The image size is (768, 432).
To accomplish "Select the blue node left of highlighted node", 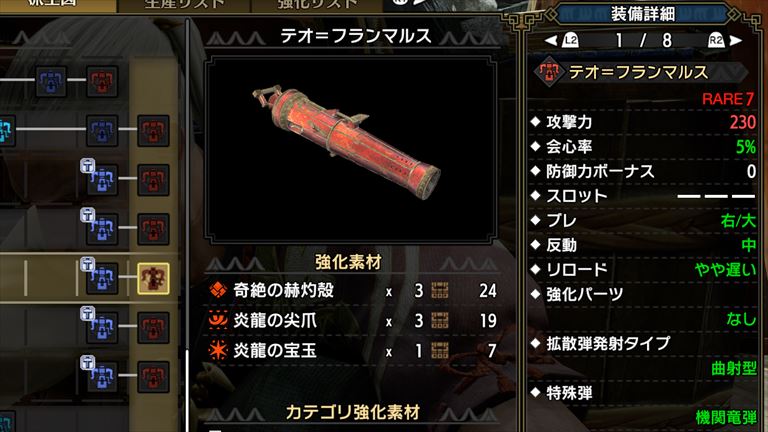I will [102, 278].
